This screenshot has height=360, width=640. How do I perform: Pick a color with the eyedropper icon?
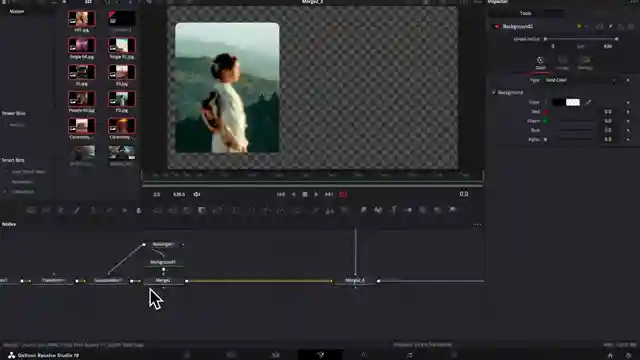point(588,102)
